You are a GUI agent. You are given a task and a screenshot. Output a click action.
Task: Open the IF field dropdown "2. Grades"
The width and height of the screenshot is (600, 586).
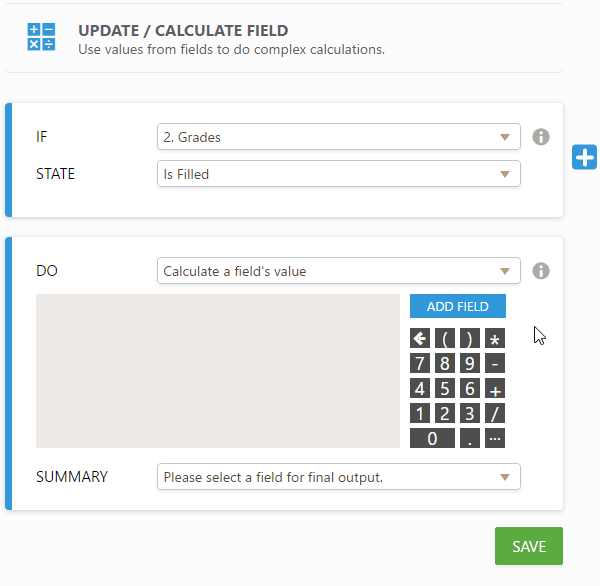coord(338,137)
